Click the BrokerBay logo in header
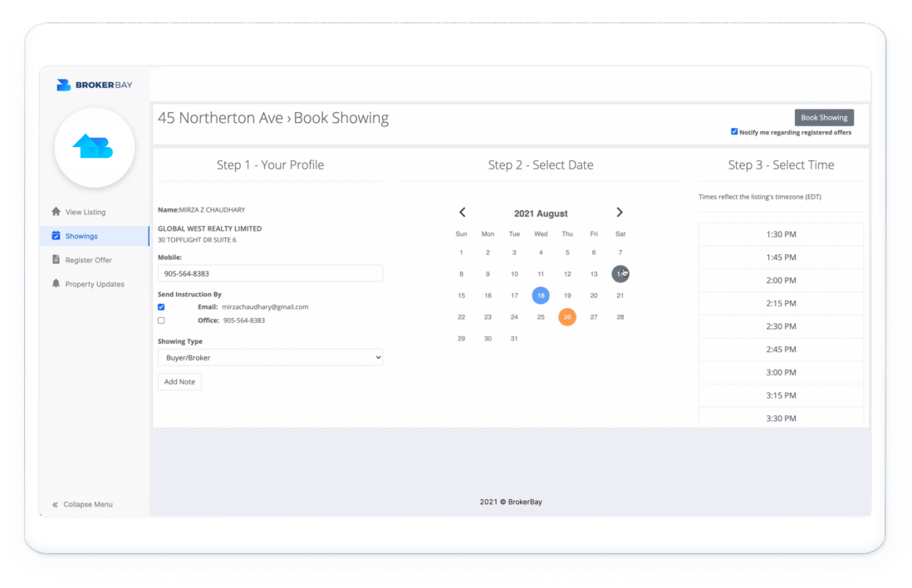The image size is (912, 588). tap(94, 85)
